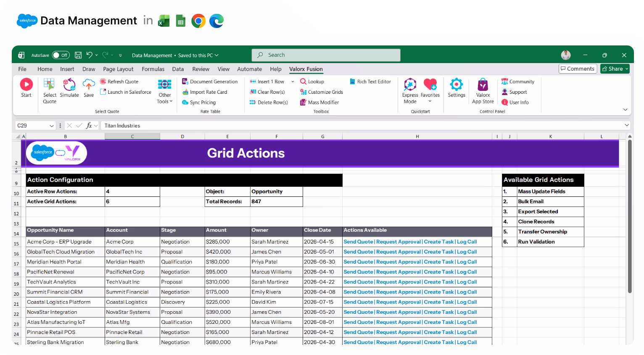The height and width of the screenshot is (355, 644).
Task: Collapse the ribbon using the bottom chevron
Action: tap(625, 109)
